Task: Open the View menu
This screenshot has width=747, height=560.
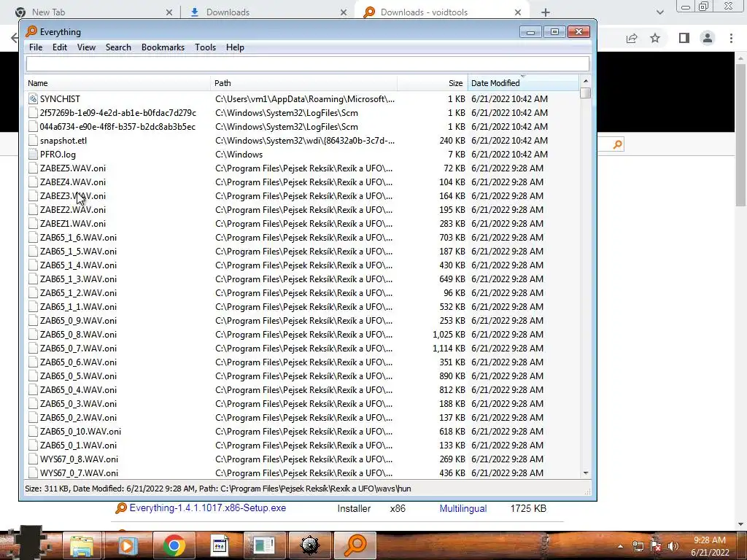Action: [86, 47]
